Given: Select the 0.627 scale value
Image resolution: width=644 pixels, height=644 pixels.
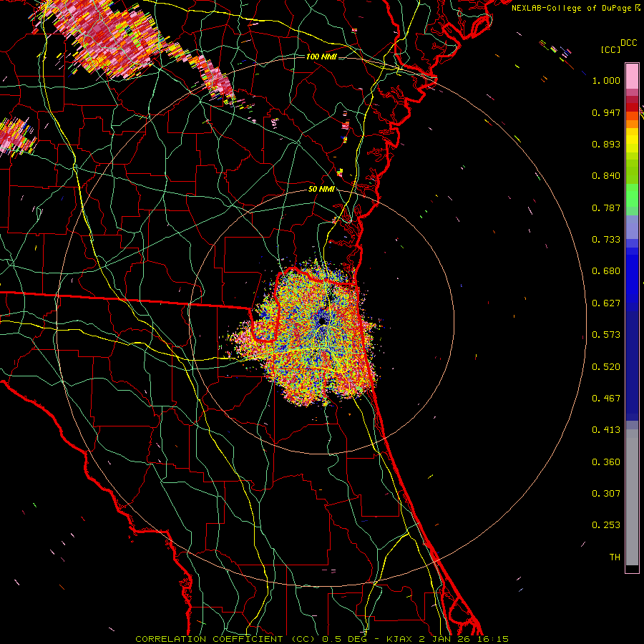Looking at the screenshot, I should point(606,303).
